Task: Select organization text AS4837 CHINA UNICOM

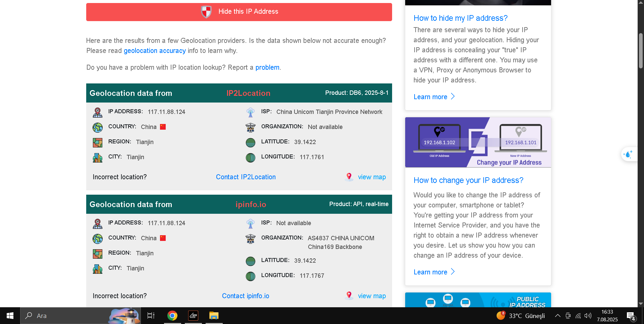Action: pos(341,238)
